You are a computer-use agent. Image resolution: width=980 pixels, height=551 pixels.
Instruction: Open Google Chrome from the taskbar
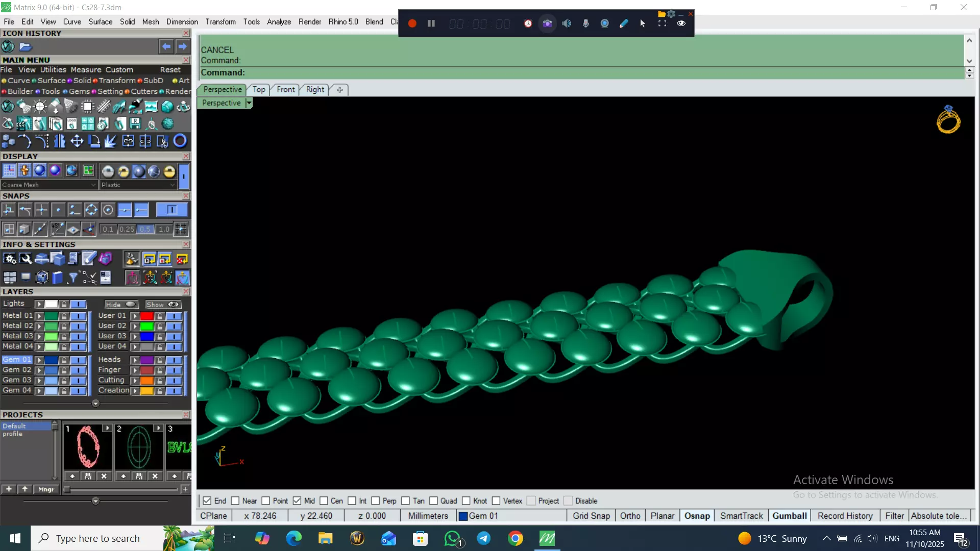(x=516, y=538)
